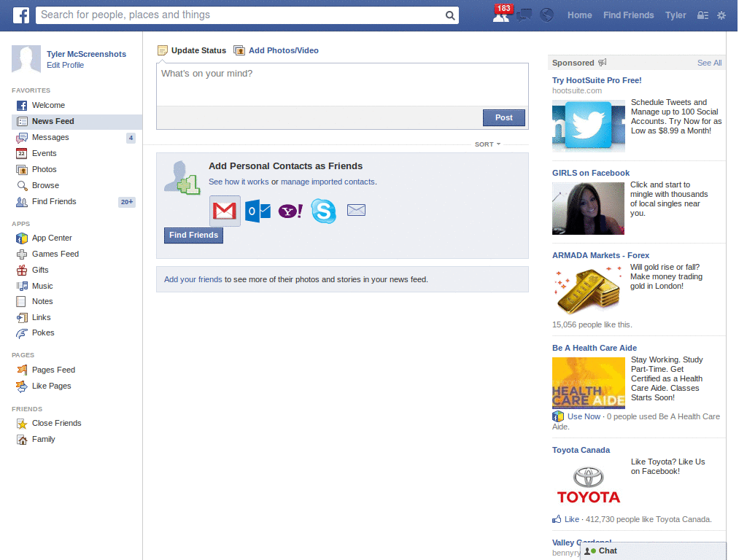Viewport: 747px width, 560px height.
Task: Open Tyler profile in top navigation
Action: (x=676, y=15)
